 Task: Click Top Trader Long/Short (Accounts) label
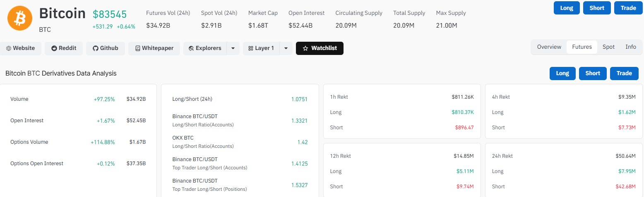point(210,168)
